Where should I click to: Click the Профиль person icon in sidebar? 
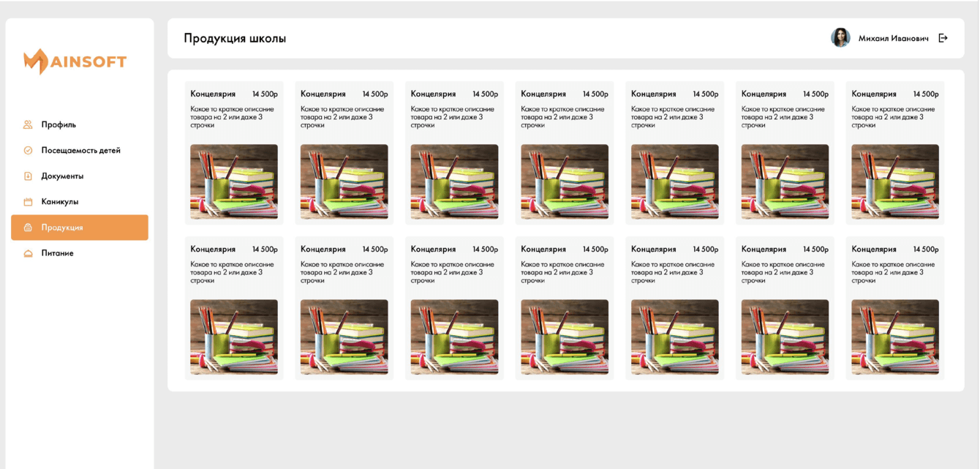pos(28,124)
